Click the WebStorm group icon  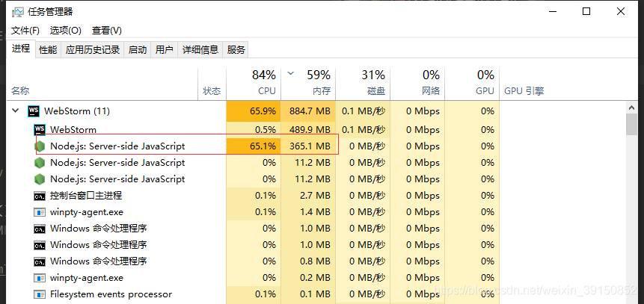point(34,111)
